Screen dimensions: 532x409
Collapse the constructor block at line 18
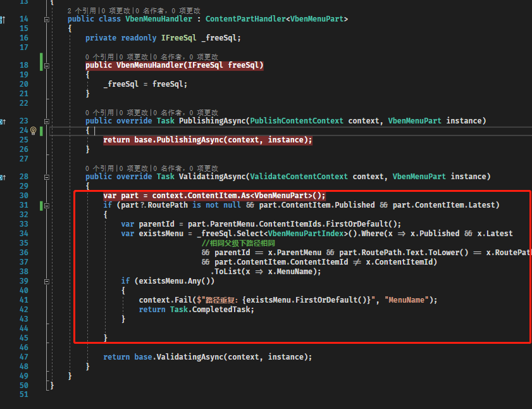[x=47, y=66]
